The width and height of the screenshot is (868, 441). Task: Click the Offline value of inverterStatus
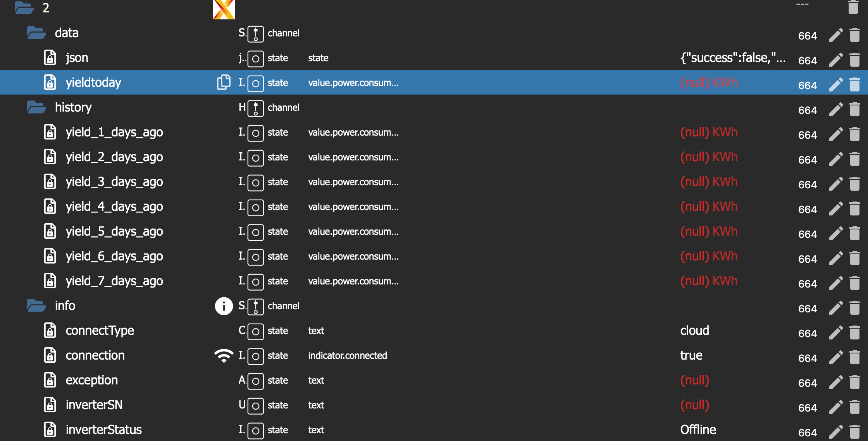pos(698,430)
